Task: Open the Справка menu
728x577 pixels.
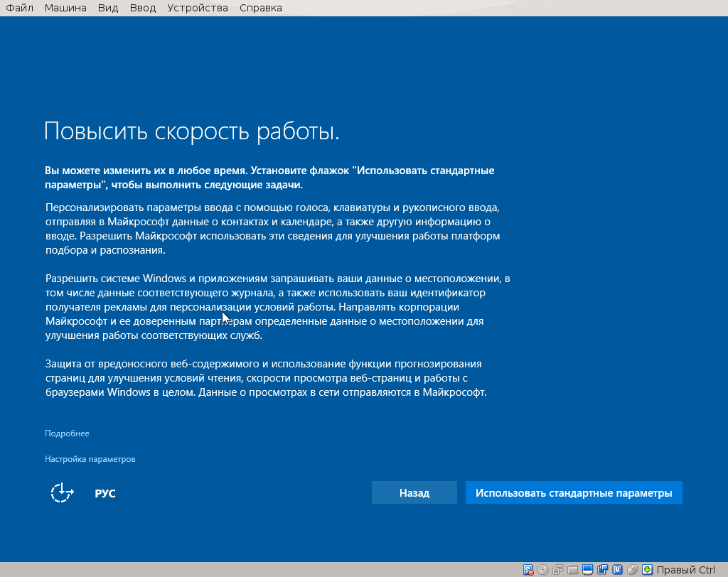Action: [260, 8]
